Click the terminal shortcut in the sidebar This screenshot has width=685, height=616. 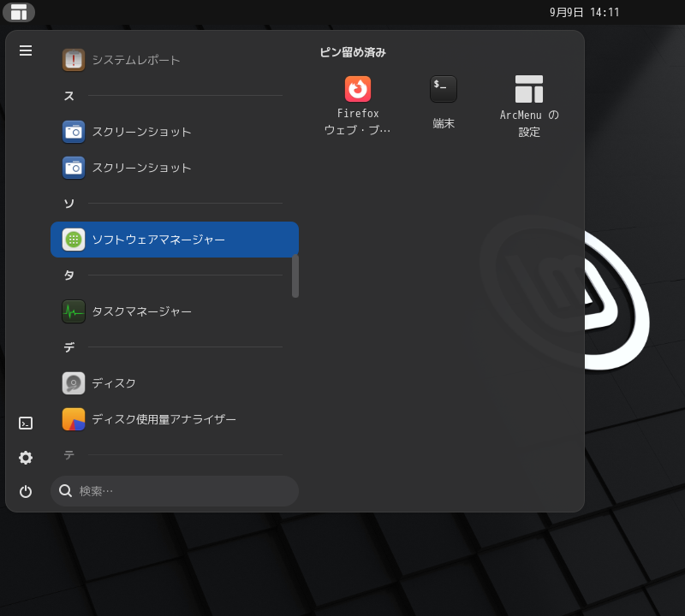(26, 423)
